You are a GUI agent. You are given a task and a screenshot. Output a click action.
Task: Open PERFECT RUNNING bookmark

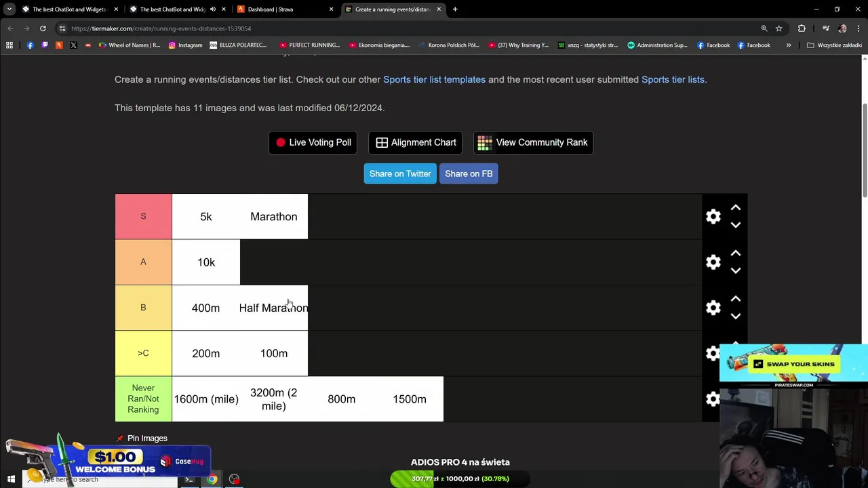click(x=309, y=45)
